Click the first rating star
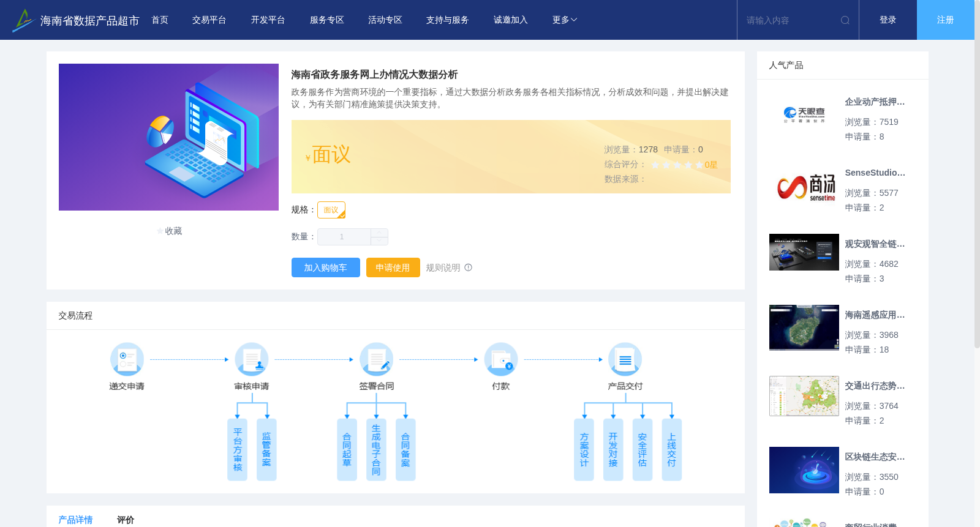The height and width of the screenshot is (527, 980). point(655,165)
